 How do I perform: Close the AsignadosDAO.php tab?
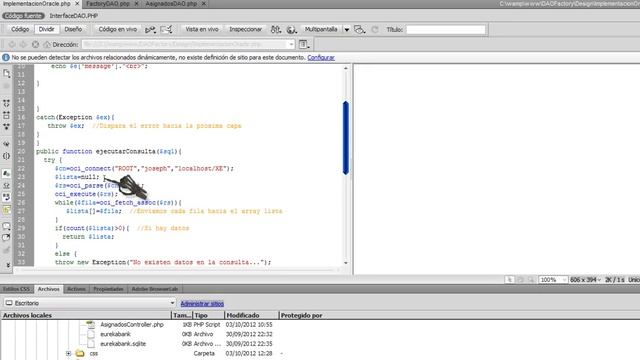pos(204,4)
